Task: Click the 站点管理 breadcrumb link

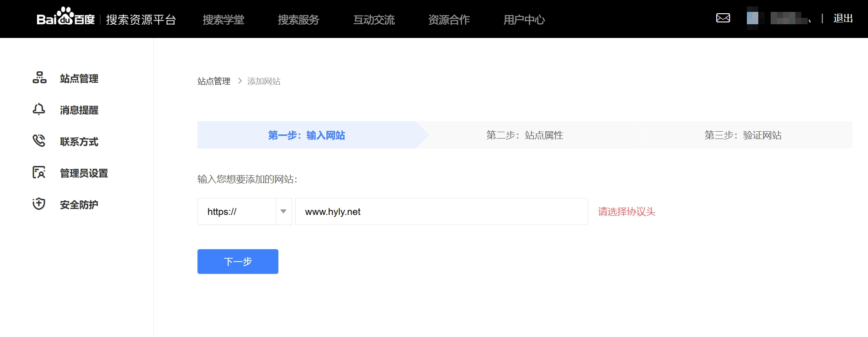Action: click(x=214, y=81)
